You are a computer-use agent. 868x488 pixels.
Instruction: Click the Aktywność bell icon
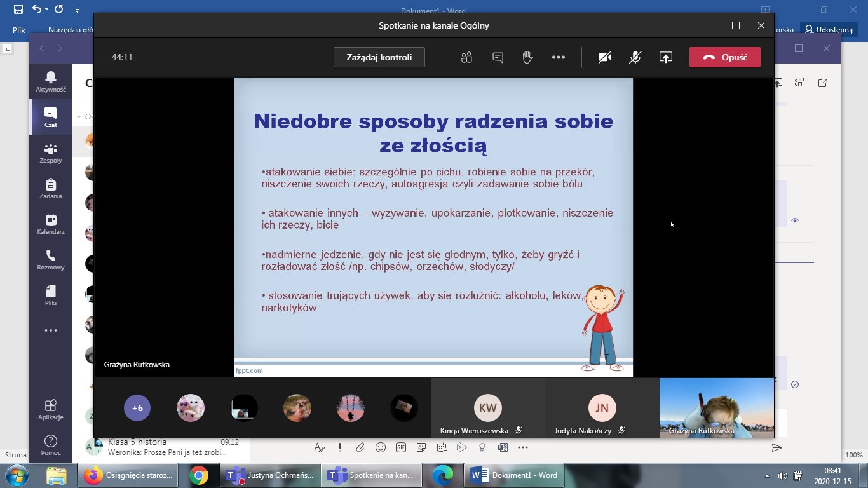coord(51,82)
